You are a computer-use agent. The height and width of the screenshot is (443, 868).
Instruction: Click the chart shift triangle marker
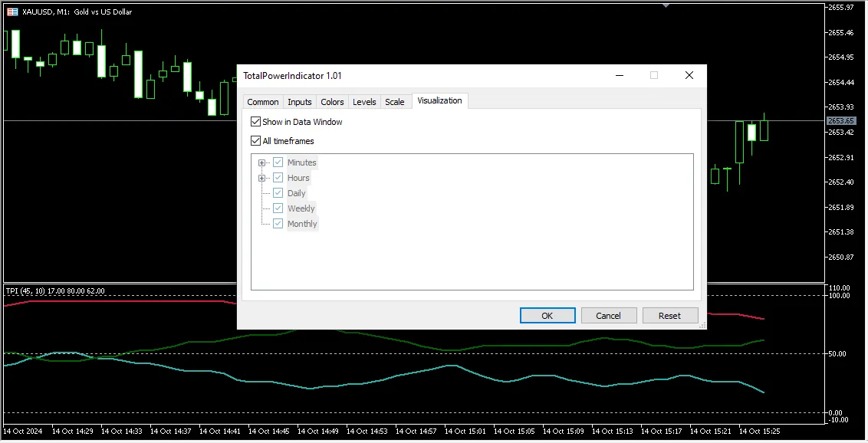coord(666,6)
